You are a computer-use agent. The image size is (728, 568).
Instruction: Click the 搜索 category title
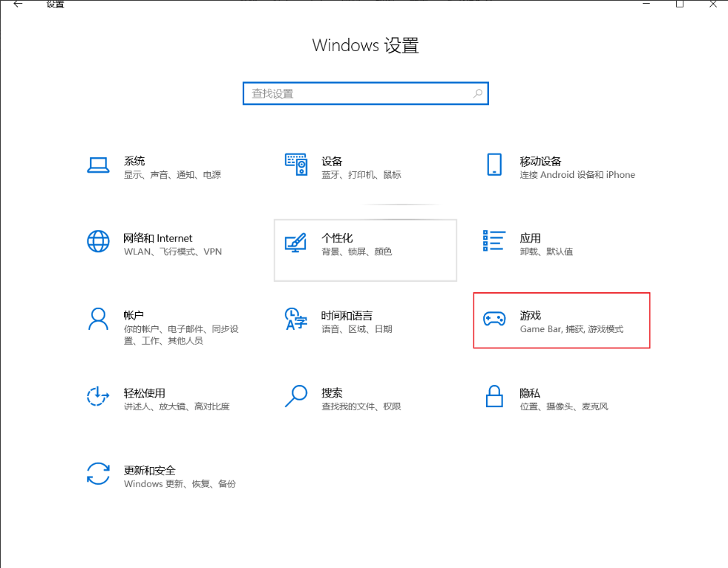click(x=332, y=392)
